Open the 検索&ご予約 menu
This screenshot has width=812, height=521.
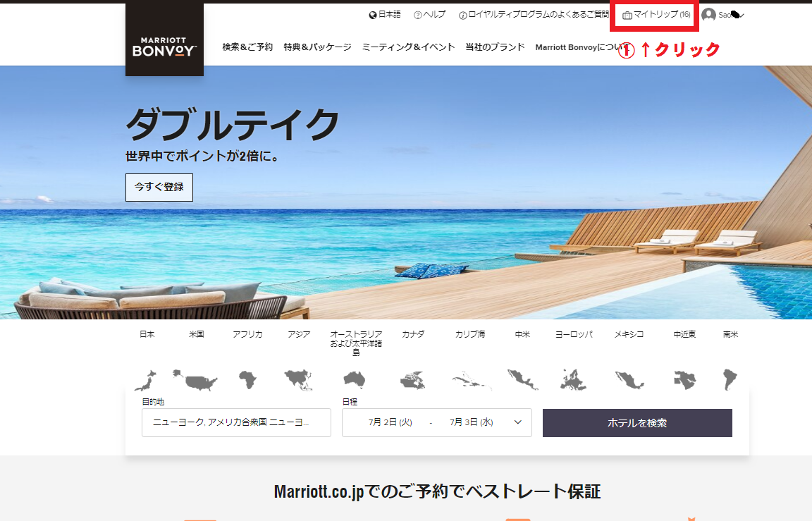(x=247, y=47)
